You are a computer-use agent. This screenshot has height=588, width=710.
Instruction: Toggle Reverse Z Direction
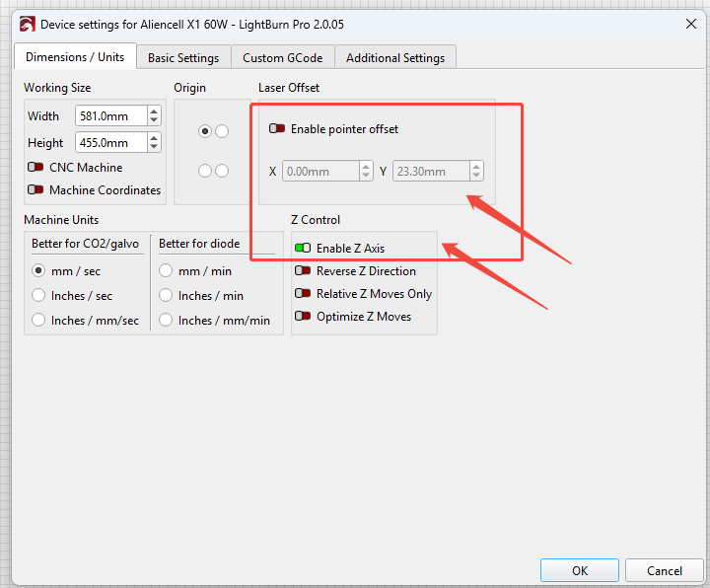tap(303, 271)
